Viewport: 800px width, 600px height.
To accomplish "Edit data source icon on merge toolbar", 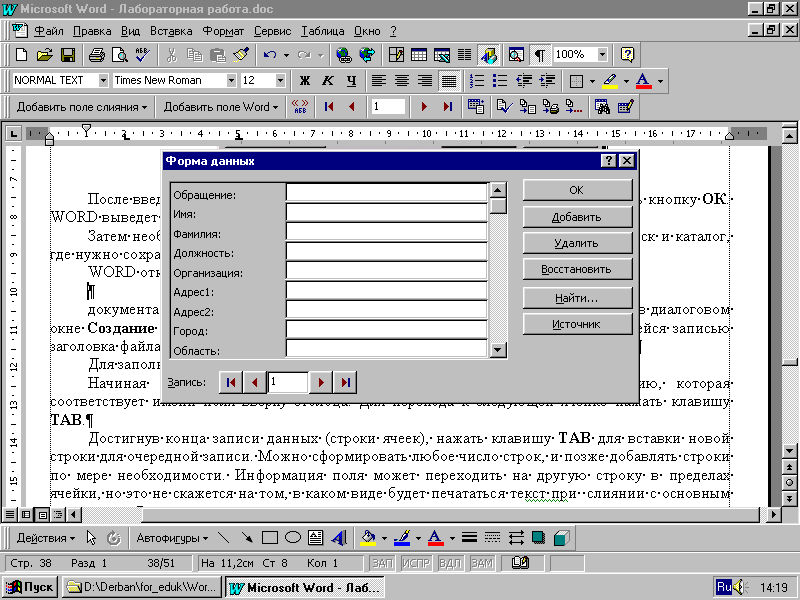I will pos(626,107).
